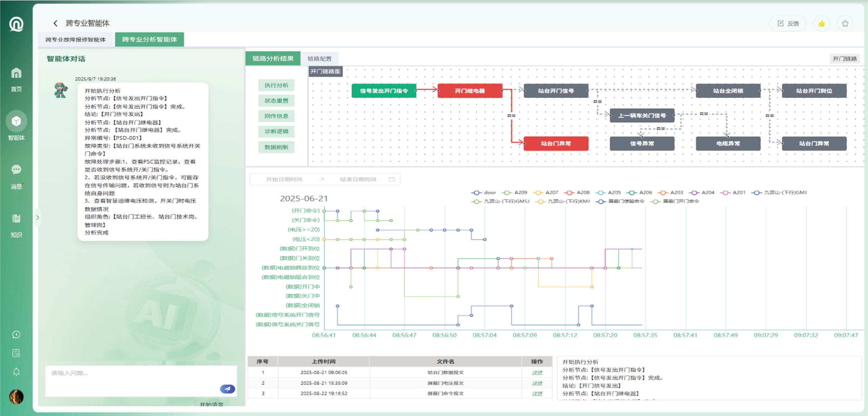Open the 消息 messages sidebar icon
868x416 pixels.
(x=16, y=170)
